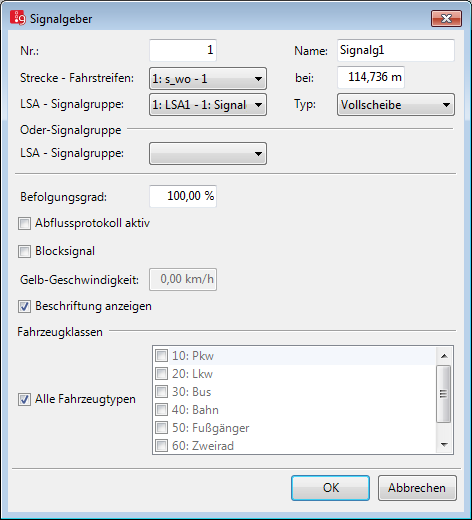Confirm with the OK button

tap(330, 488)
